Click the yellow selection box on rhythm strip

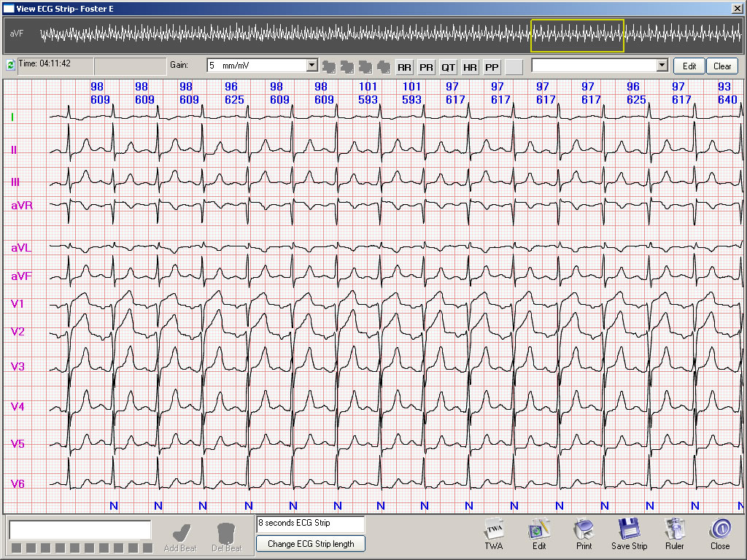pos(577,34)
